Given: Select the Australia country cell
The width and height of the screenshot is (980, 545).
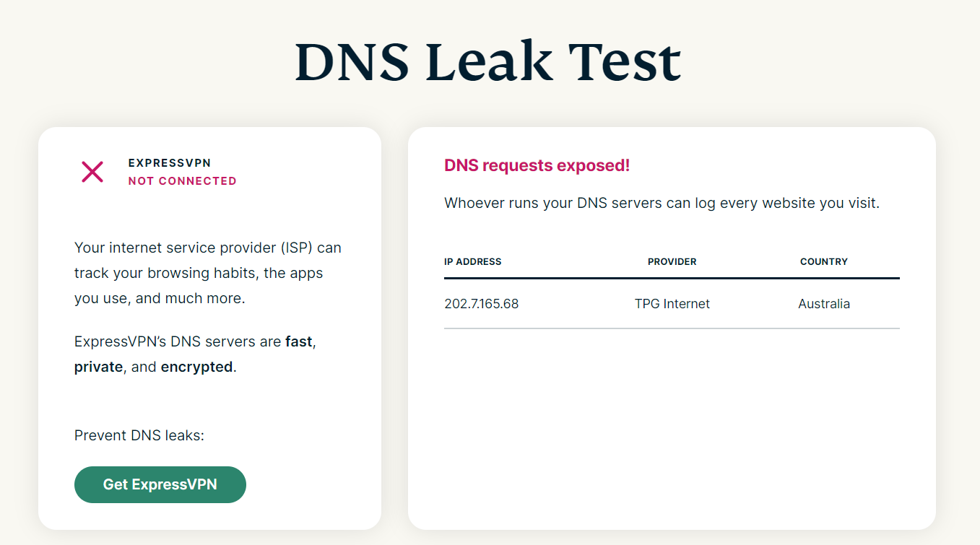Looking at the screenshot, I should tap(824, 304).
